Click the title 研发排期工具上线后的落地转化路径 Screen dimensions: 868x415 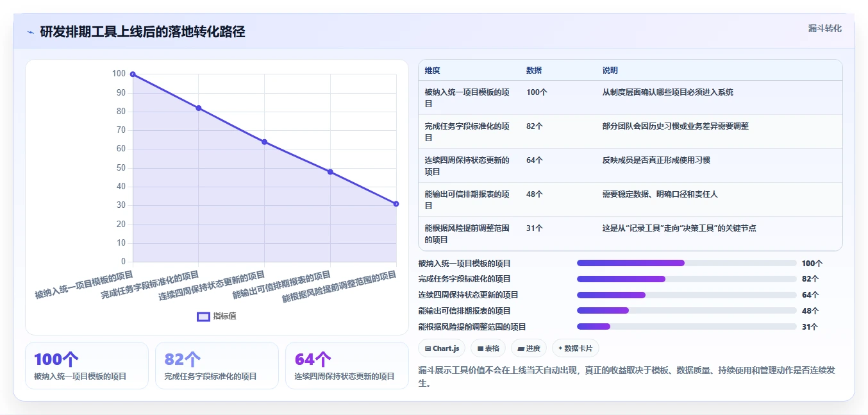pyautogui.click(x=143, y=32)
